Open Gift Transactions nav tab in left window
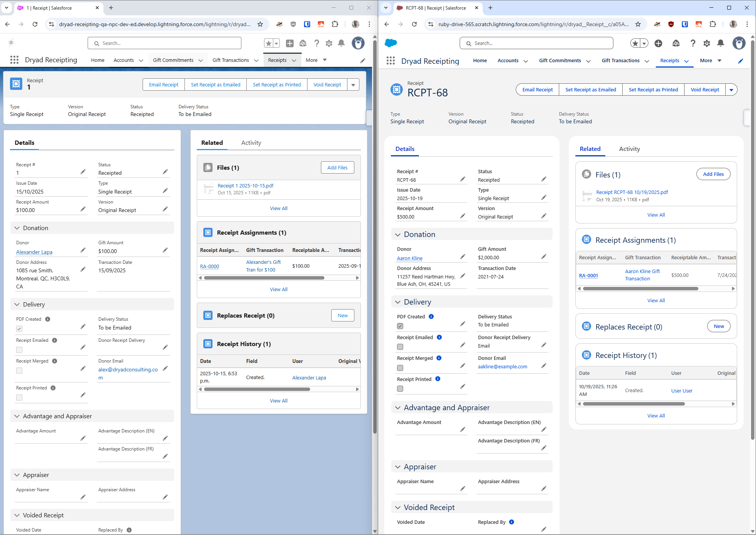 tap(231, 60)
